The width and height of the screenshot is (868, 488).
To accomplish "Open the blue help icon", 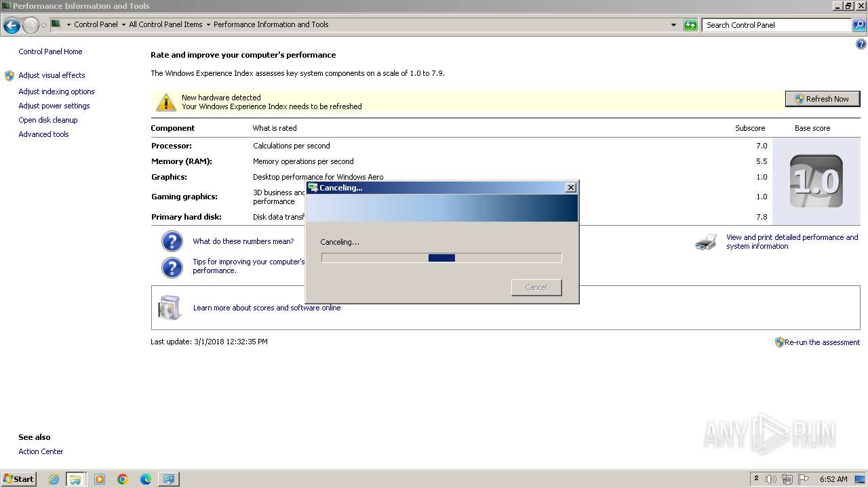I will [861, 45].
